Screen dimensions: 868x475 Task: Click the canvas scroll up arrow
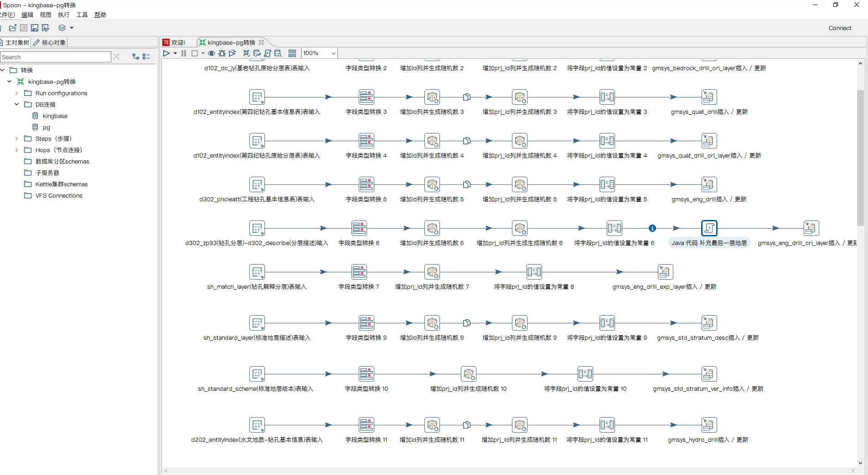[860, 64]
